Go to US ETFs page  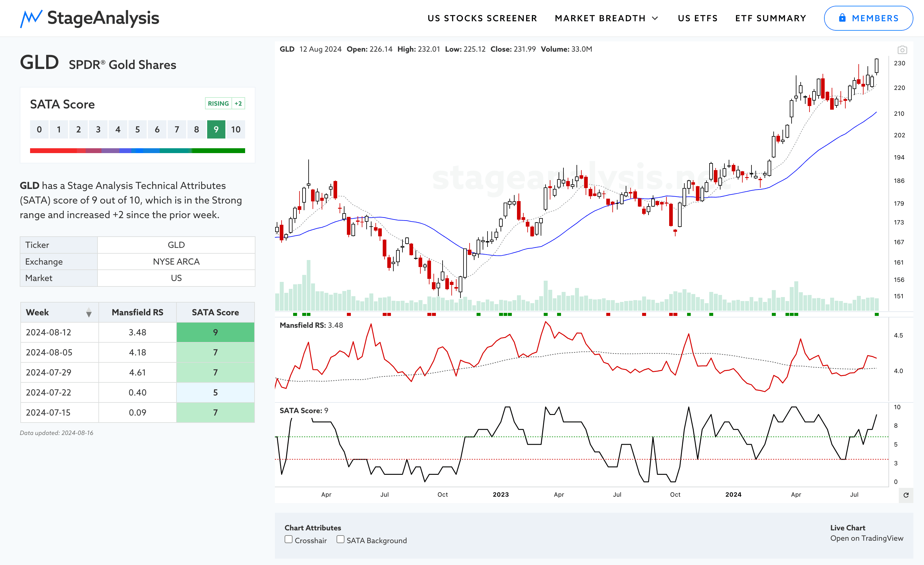coord(697,18)
